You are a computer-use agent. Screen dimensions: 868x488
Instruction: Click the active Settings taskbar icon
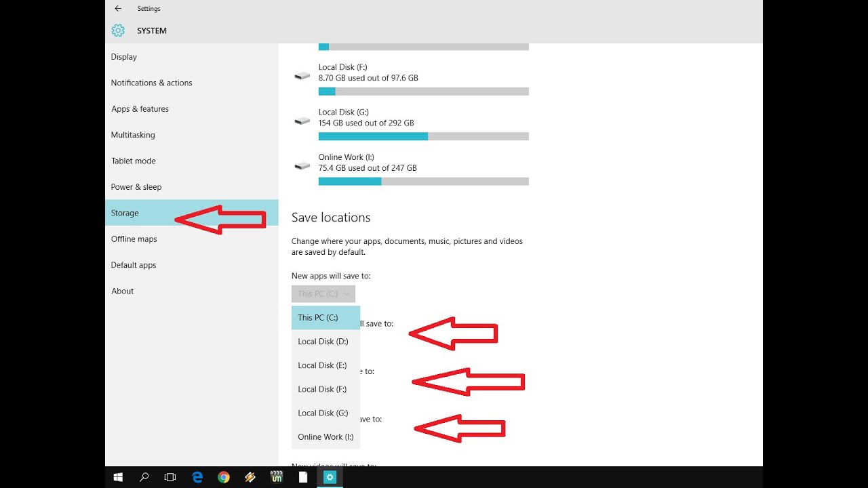330,477
